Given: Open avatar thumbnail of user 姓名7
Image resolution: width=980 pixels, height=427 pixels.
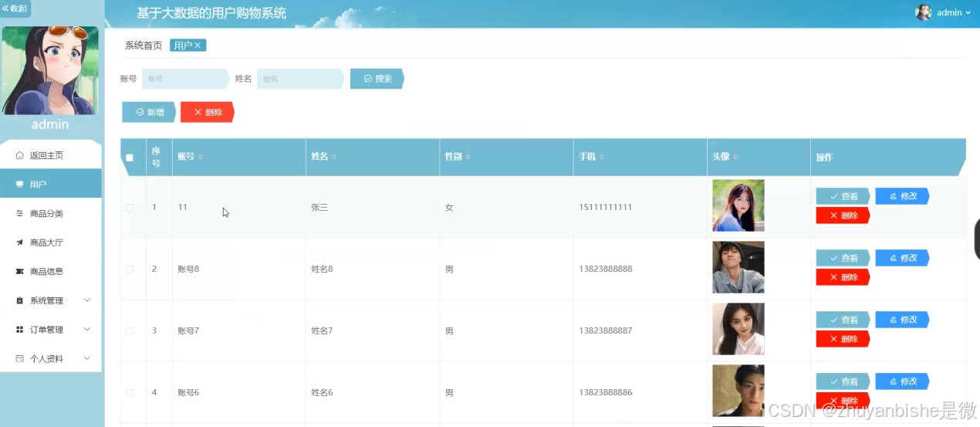Looking at the screenshot, I should 738,329.
